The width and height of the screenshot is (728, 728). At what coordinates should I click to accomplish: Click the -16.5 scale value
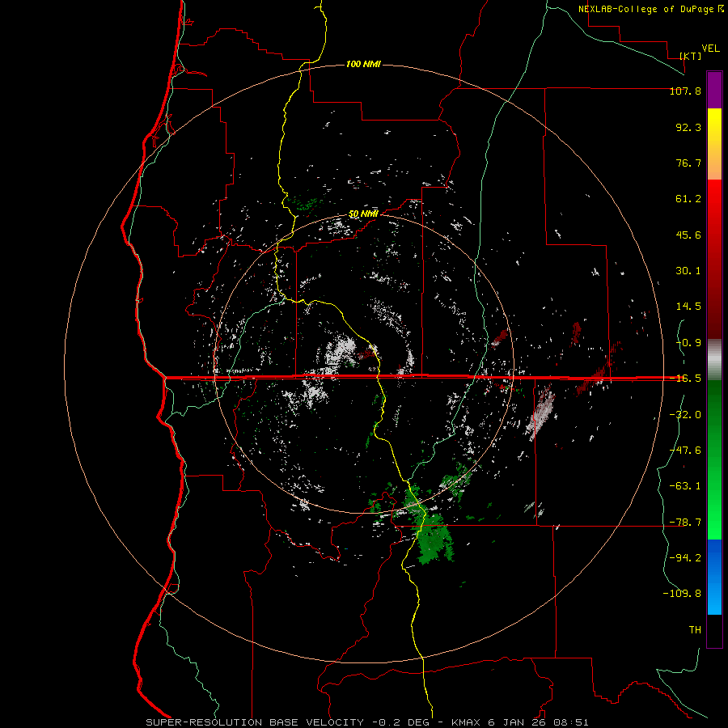(x=685, y=379)
